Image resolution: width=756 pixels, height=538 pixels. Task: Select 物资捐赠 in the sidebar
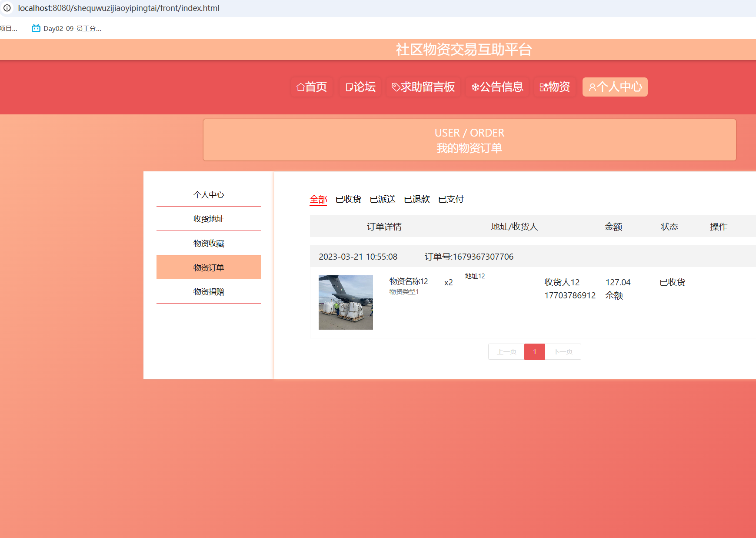coord(209,291)
